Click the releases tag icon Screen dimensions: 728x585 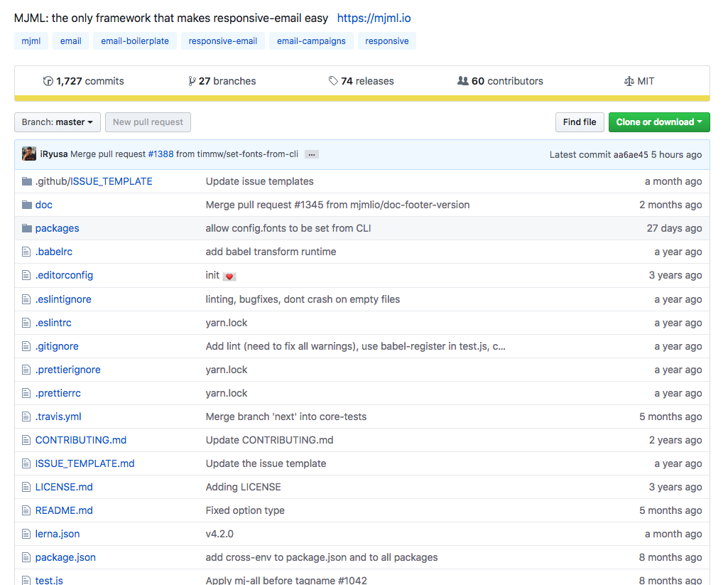(333, 81)
